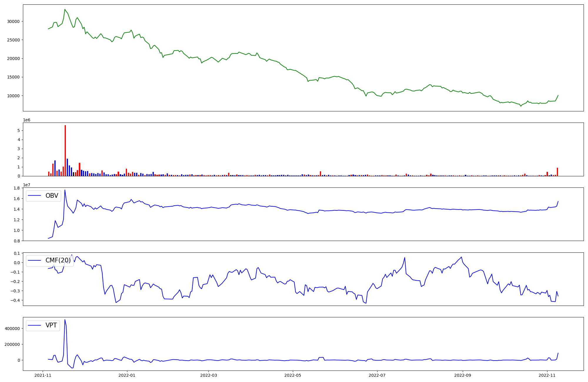588x382 pixels.
Task: Click the 2022-11 x-axis date label
Action: [x=547, y=375]
